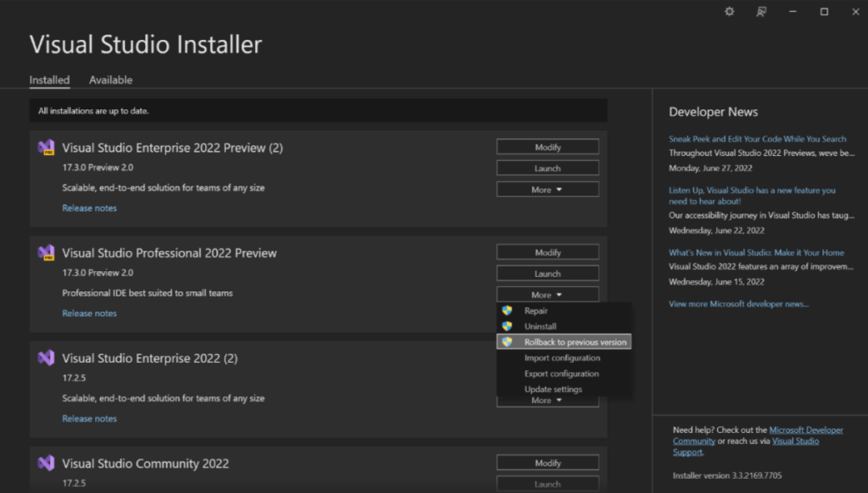Click the send feedback icon

[760, 12]
